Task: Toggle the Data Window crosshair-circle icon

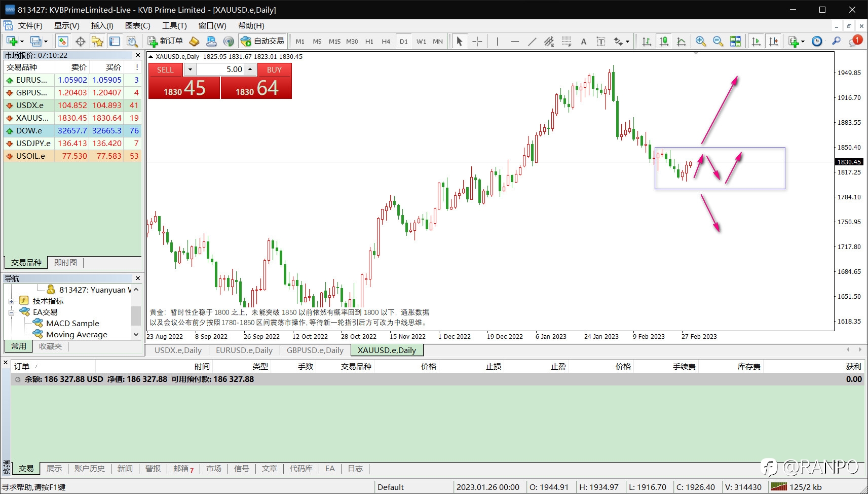Action: point(80,41)
